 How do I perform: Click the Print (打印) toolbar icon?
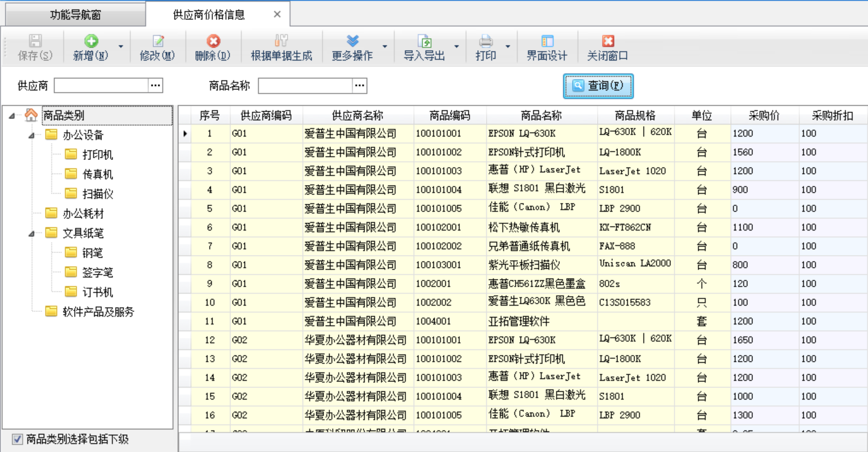click(486, 42)
